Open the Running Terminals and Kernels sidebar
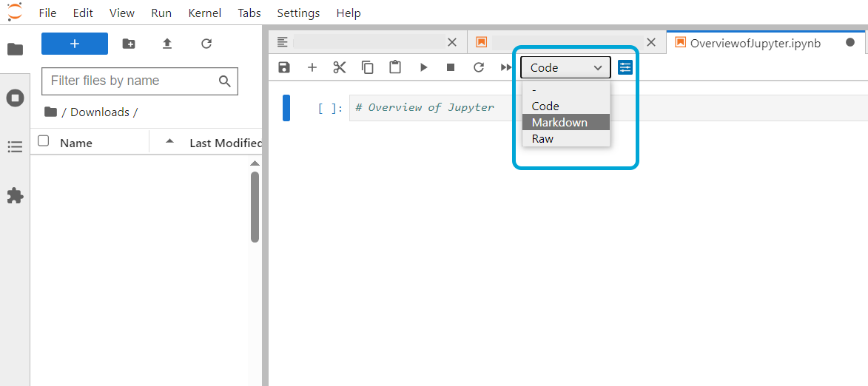The image size is (868, 386). point(15,98)
